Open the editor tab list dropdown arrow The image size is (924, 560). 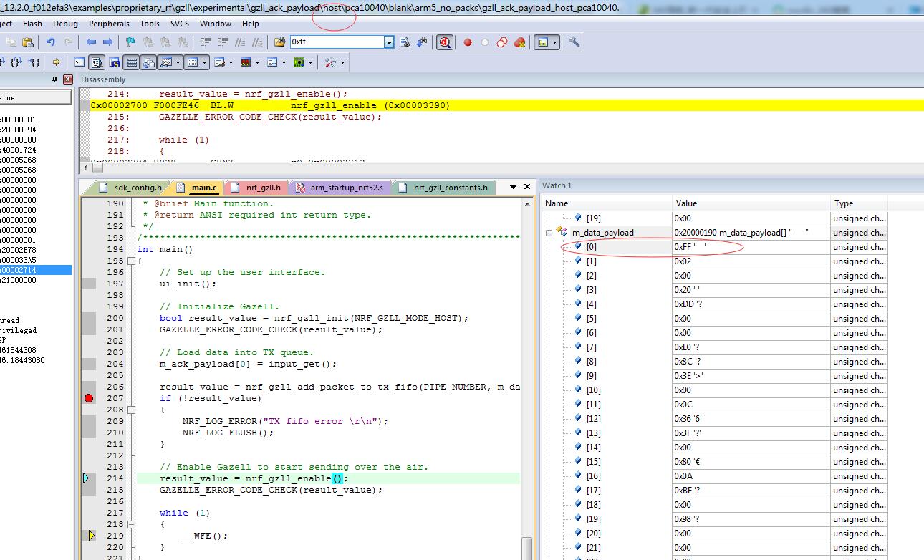coord(513,187)
